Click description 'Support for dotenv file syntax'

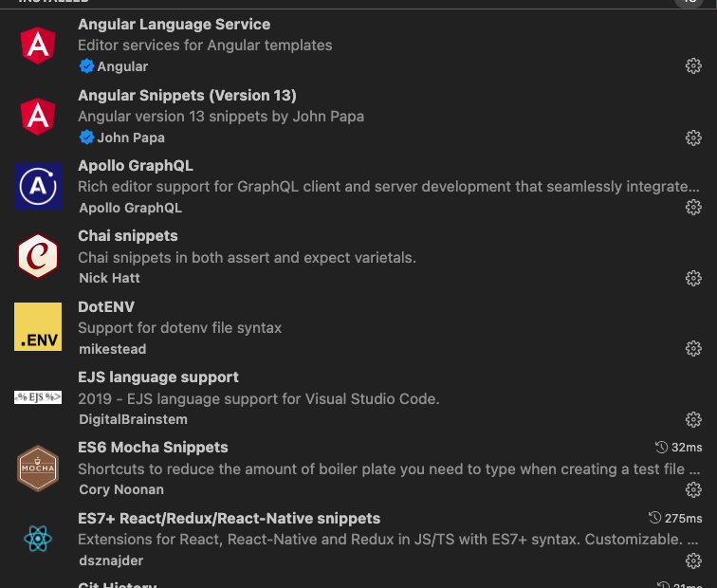pyautogui.click(x=179, y=328)
